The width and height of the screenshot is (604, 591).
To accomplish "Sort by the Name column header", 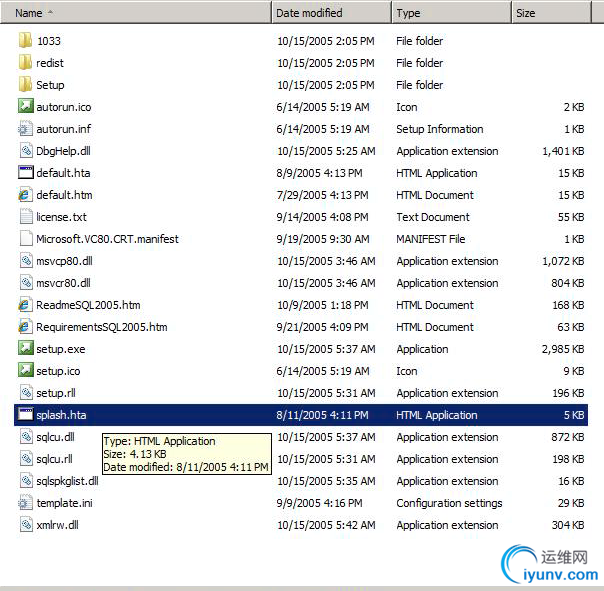I will (136, 13).
